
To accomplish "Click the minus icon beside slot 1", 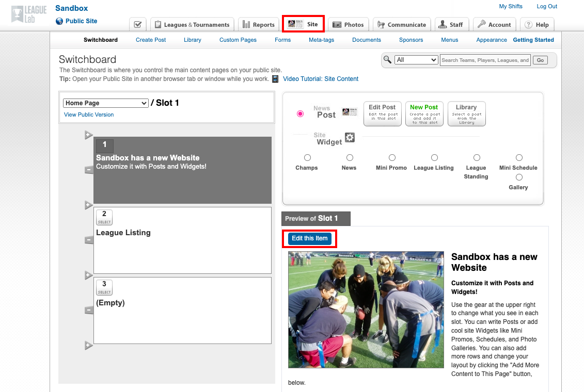I will coord(89,170).
